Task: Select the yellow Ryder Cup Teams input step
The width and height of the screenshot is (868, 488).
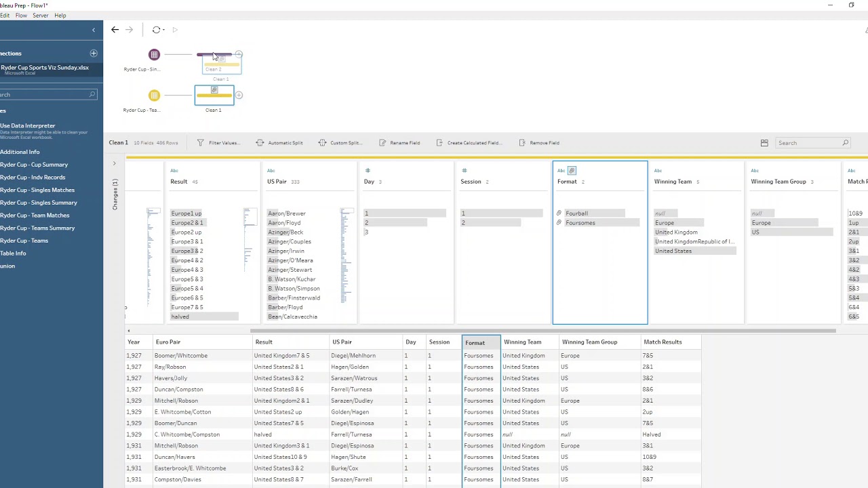Action: pyautogui.click(x=154, y=96)
